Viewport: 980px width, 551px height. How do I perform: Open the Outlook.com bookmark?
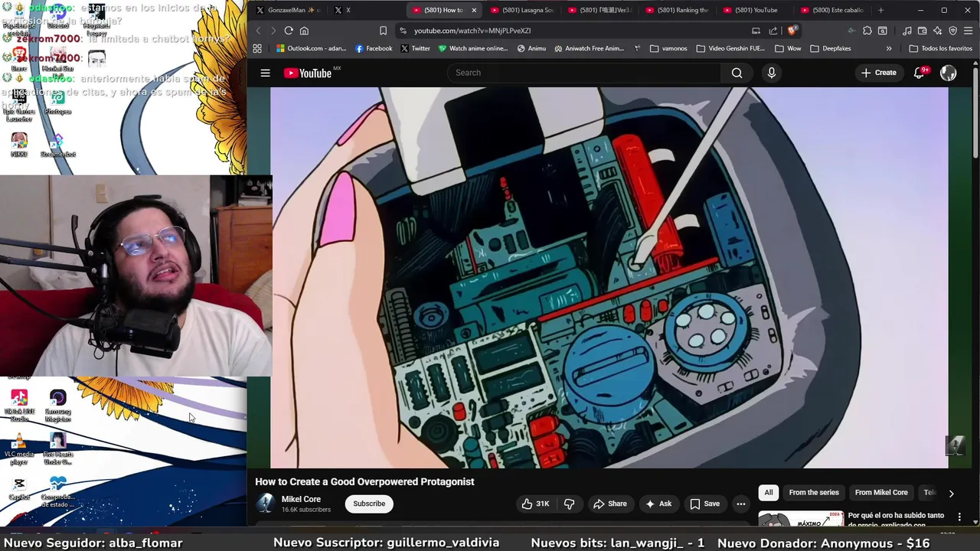[x=311, y=48]
